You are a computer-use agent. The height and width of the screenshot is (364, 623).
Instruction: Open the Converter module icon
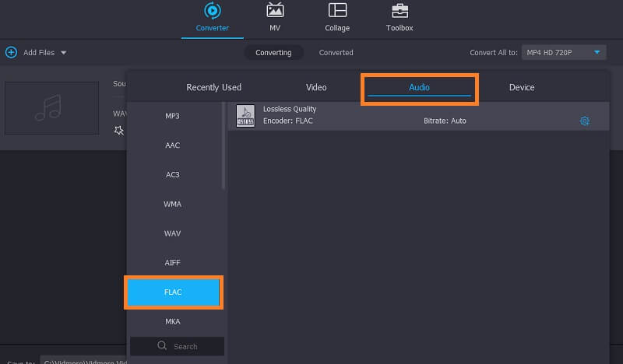point(212,11)
